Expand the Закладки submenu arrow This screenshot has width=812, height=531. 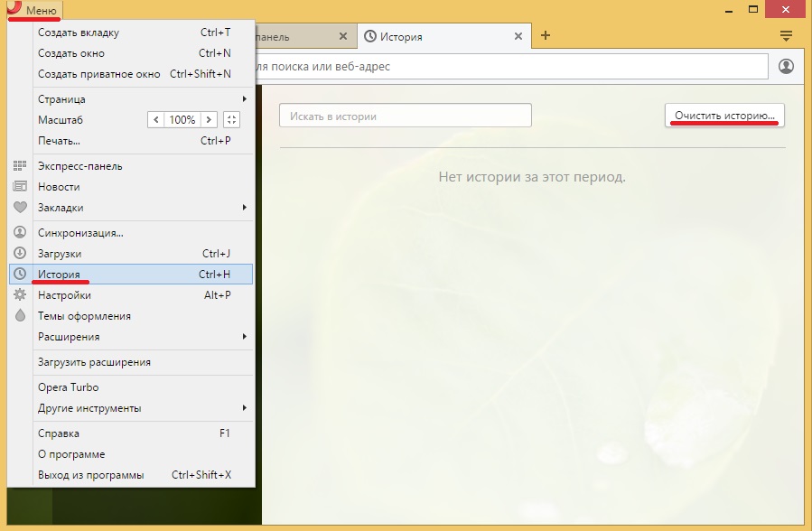pyautogui.click(x=245, y=207)
